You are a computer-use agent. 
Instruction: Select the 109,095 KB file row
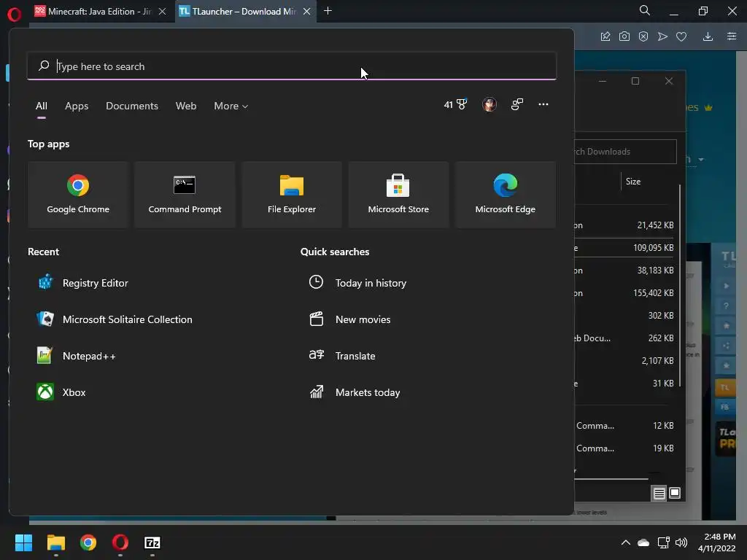coord(625,248)
